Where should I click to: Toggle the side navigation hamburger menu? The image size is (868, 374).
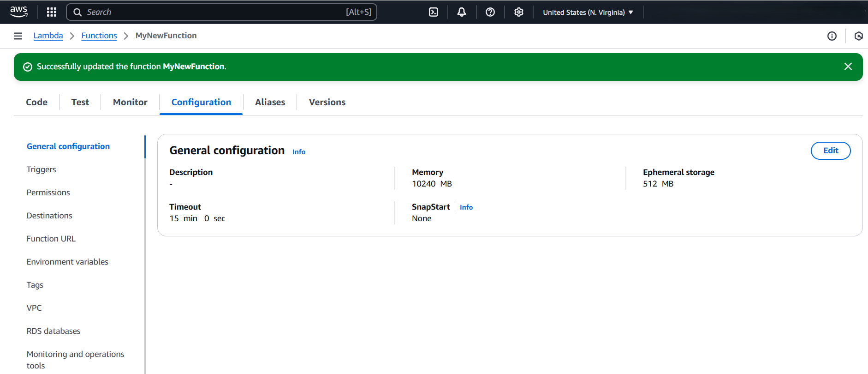click(x=18, y=36)
